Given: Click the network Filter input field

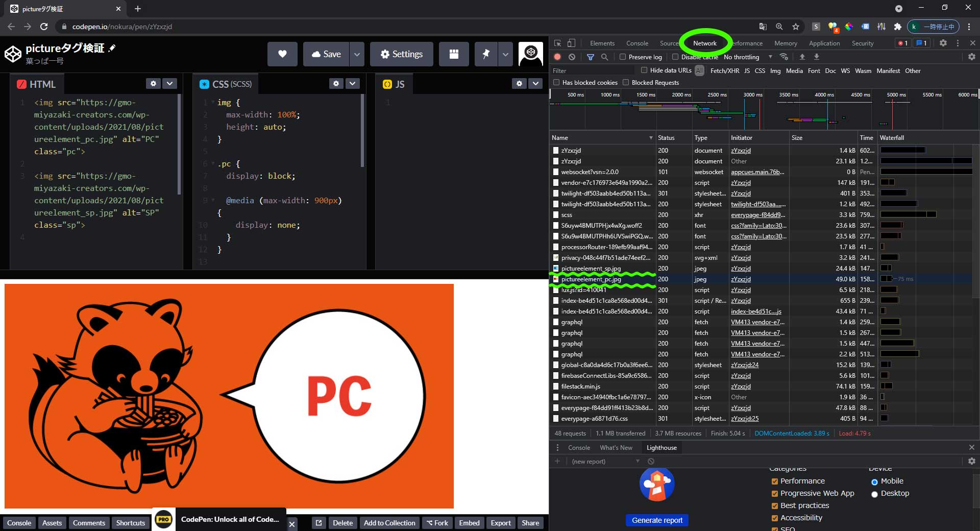Looking at the screenshot, I should (593, 70).
